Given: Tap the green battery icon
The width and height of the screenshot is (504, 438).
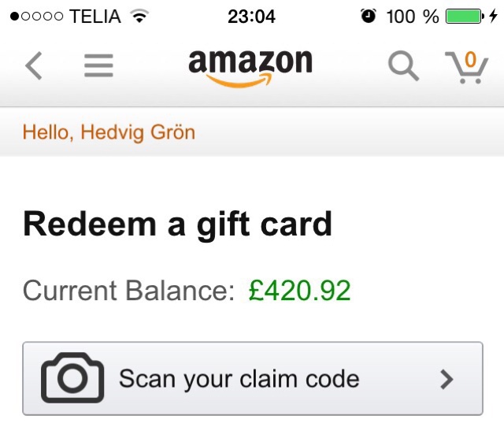Looking at the screenshot, I should coord(465,17).
